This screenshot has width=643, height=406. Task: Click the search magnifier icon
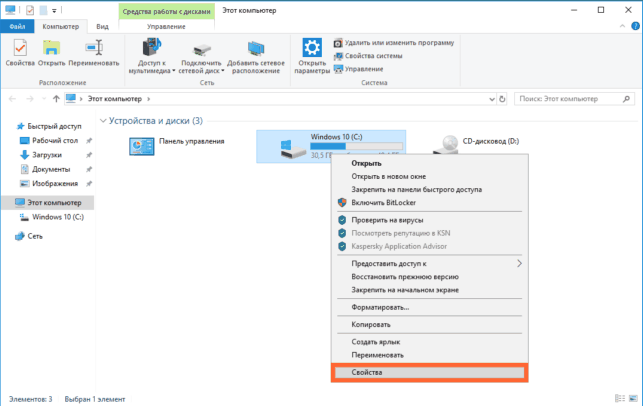626,99
